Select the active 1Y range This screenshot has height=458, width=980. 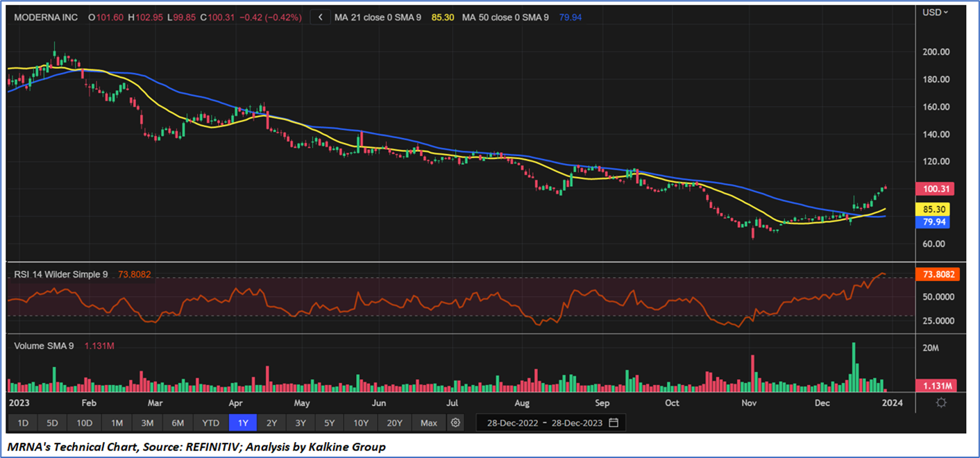(x=243, y=423)
